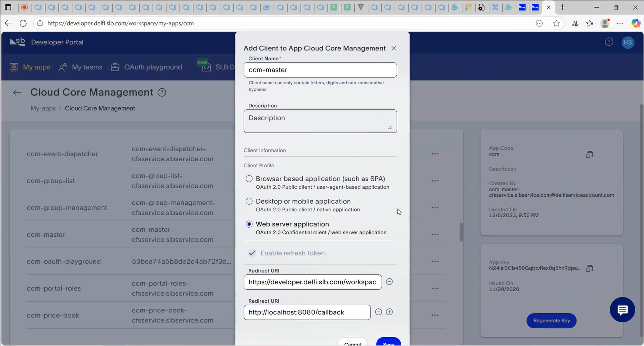The image size is (644, 346).
Task: Remove the first Redirect URI entry
Action: (x=389, y=282)
